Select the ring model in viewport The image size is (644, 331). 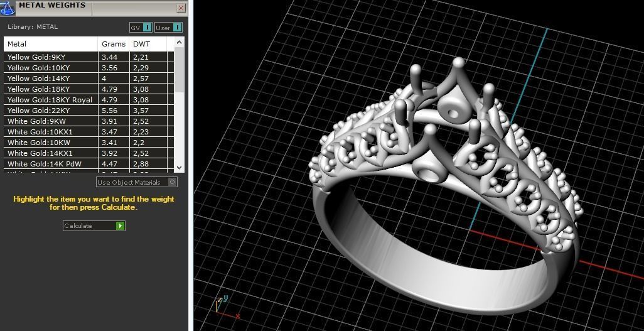click(x=446, y=185)
